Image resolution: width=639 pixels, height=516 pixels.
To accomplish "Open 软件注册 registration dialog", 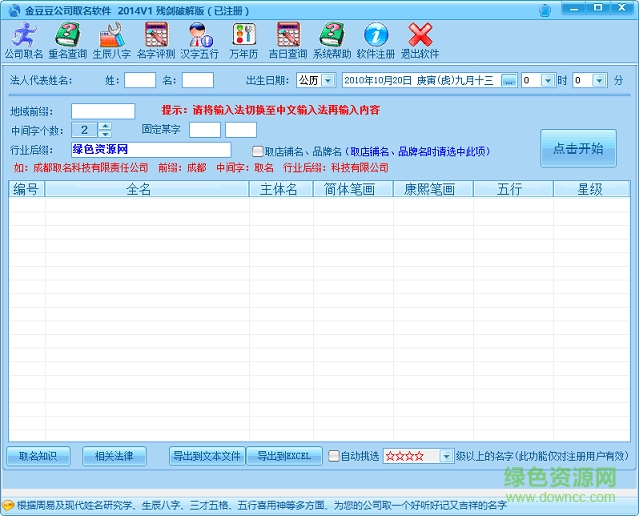I will click(376, 40).
